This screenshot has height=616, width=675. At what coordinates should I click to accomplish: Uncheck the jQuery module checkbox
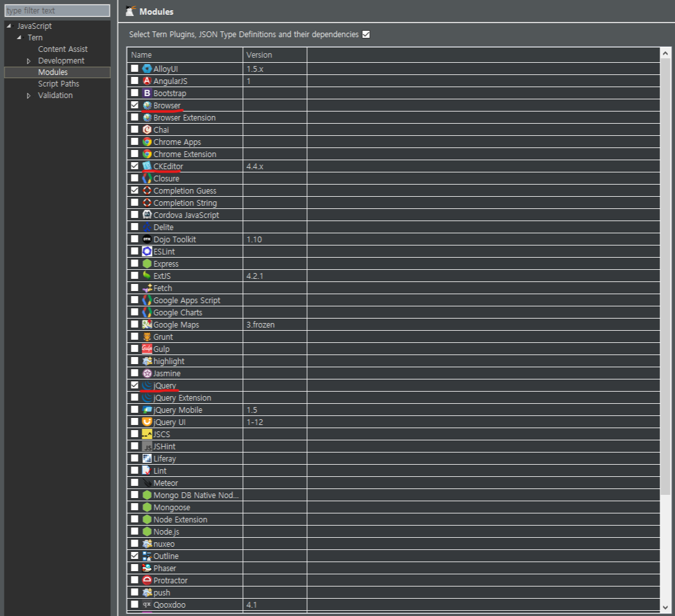tap(135, 385)
